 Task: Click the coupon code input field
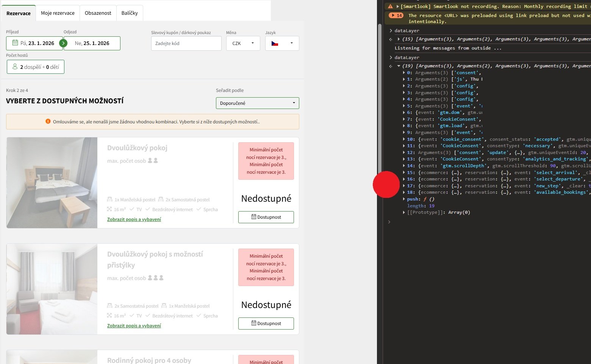click(x=186, y=44)
